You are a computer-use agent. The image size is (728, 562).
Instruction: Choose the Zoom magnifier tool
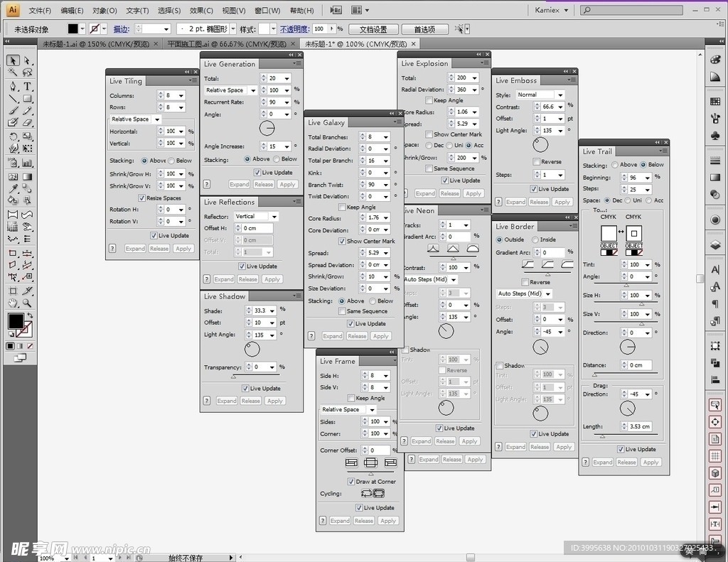click(27, 303)
